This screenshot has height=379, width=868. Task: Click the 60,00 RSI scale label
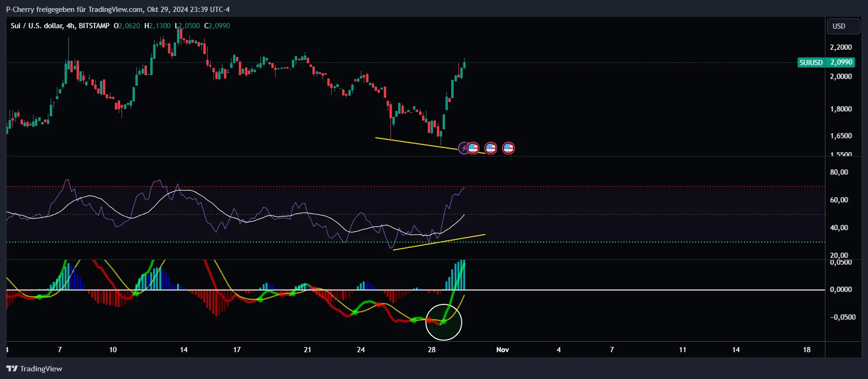[839, 200]
